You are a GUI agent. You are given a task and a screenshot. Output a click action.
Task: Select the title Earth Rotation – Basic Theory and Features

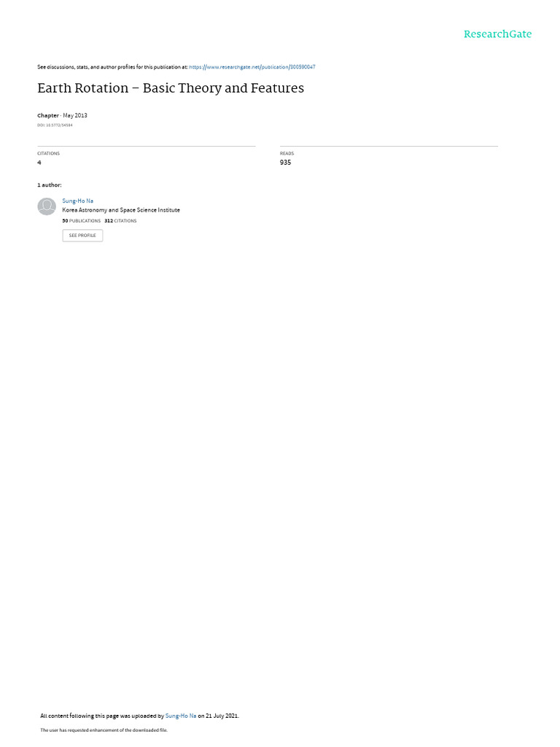tap(171, 88)
